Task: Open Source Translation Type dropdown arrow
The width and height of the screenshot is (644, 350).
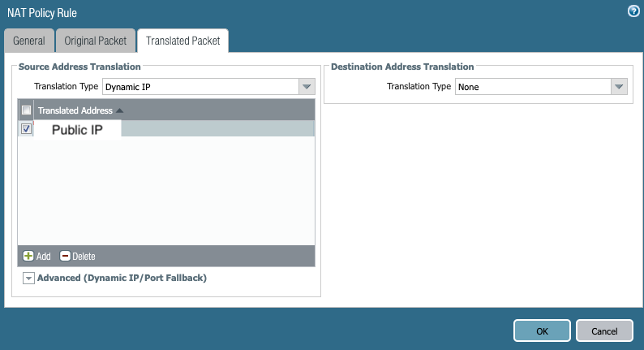Action: 306,86
